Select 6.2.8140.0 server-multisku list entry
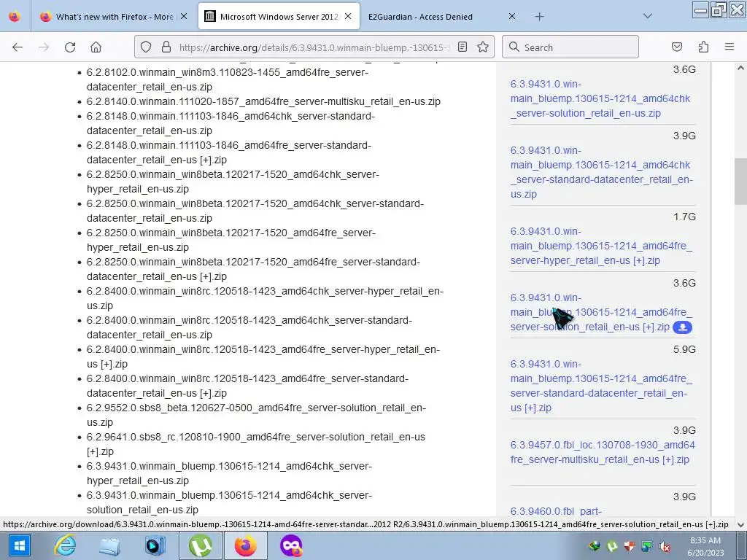This screenshot has width=747, height=560. (x=263, y=101)
